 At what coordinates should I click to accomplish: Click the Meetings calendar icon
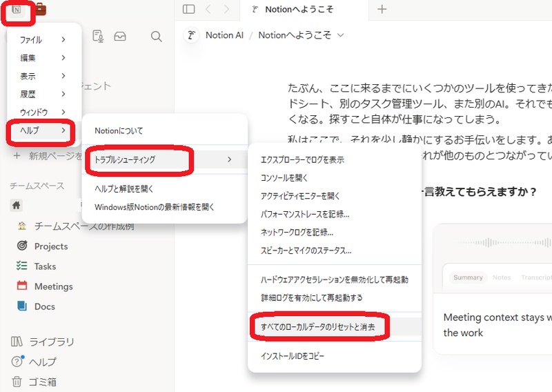pyautogui.click(x=22, y=286)
